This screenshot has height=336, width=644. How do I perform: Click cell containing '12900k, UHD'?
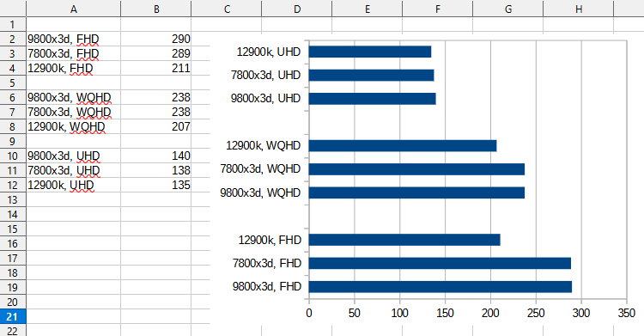point(74,185)
